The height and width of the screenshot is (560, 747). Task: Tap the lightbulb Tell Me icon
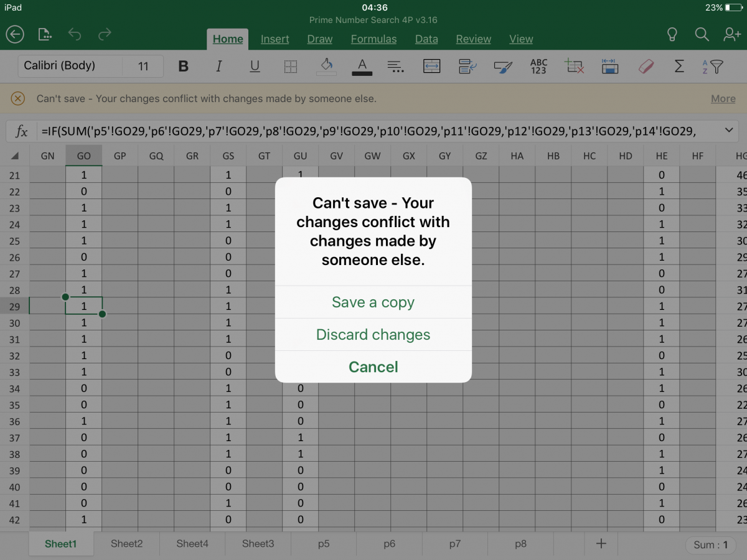tap(672, 35)
